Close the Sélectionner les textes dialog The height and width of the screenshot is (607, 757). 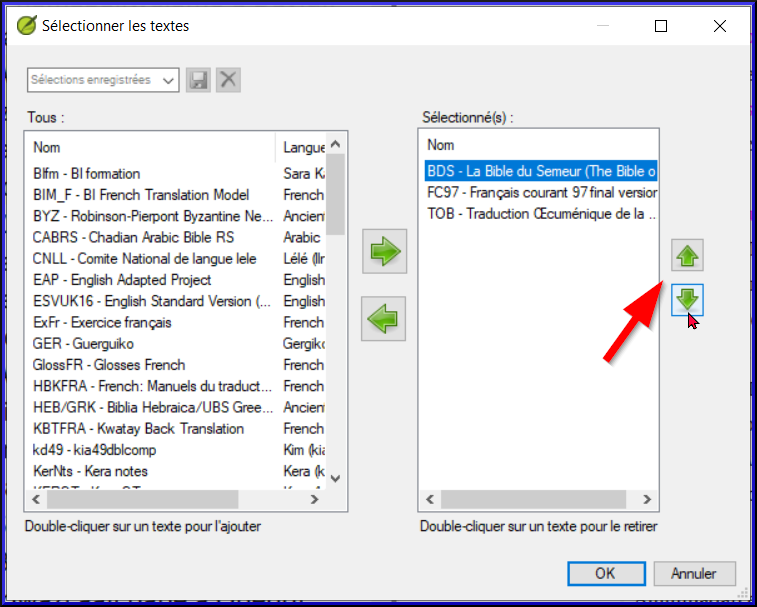click(720, 26)
